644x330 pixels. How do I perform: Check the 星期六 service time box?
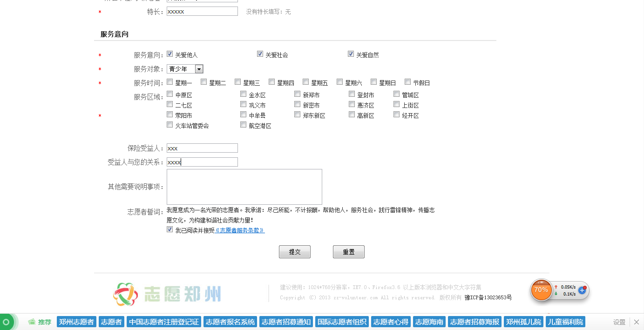(340, 82)
